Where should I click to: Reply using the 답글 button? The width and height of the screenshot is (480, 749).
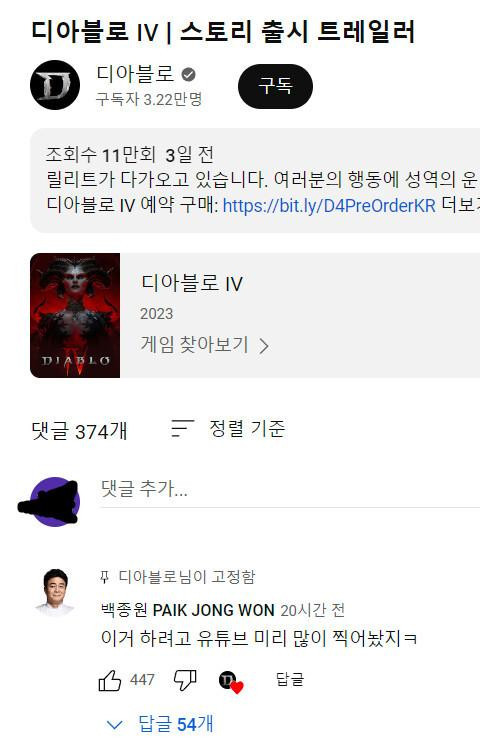290,679
